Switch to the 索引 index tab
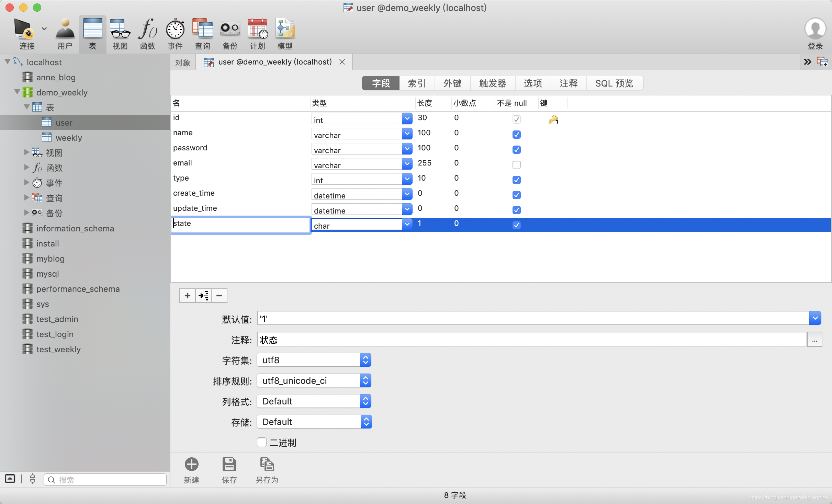Viewport: 832px width, 504px height. [417, 83]
